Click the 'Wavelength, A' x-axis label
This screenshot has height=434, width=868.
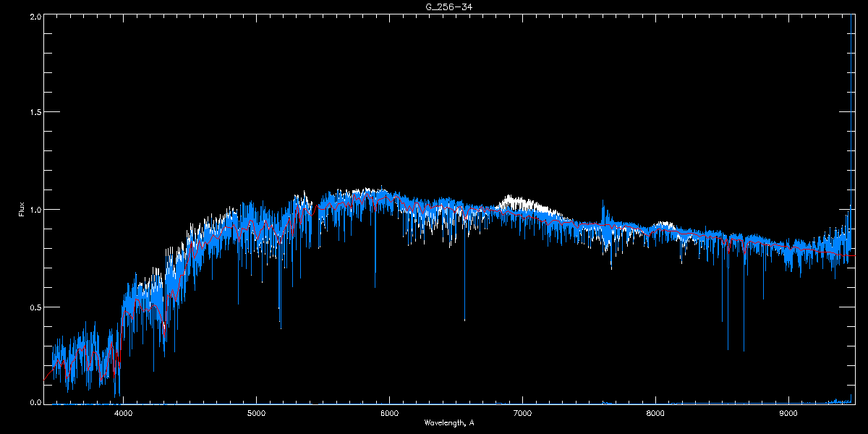[448, 422]
